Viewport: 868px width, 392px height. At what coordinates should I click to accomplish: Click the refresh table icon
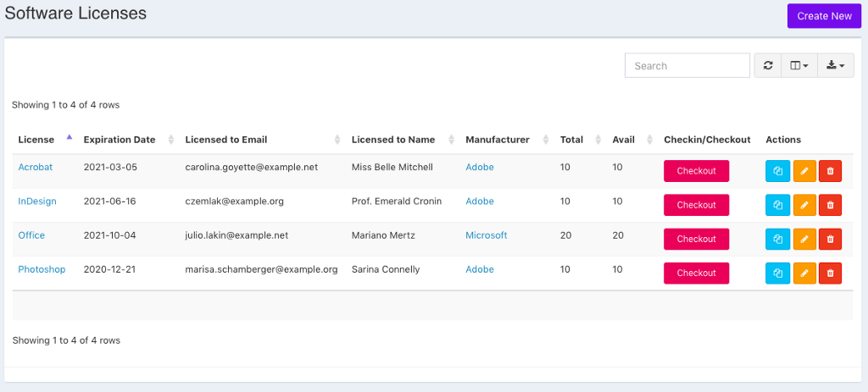[768, 65]
